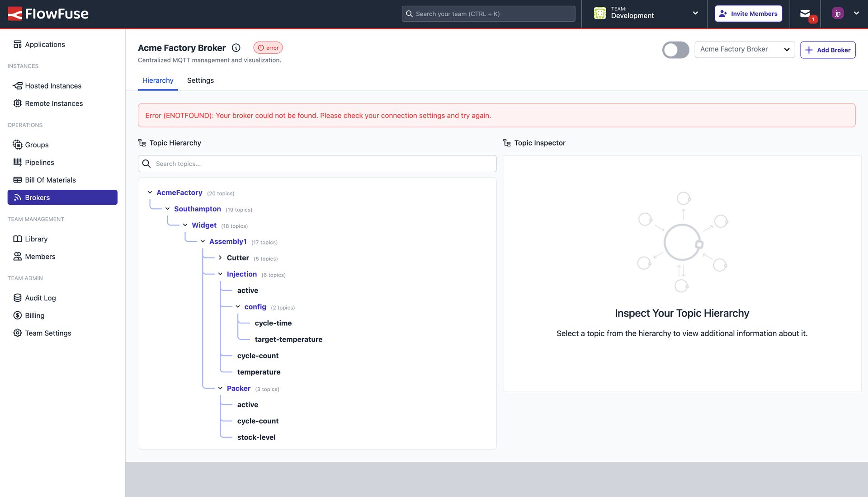Click the info icon next to Acme Factory Broker

(236, 47)
